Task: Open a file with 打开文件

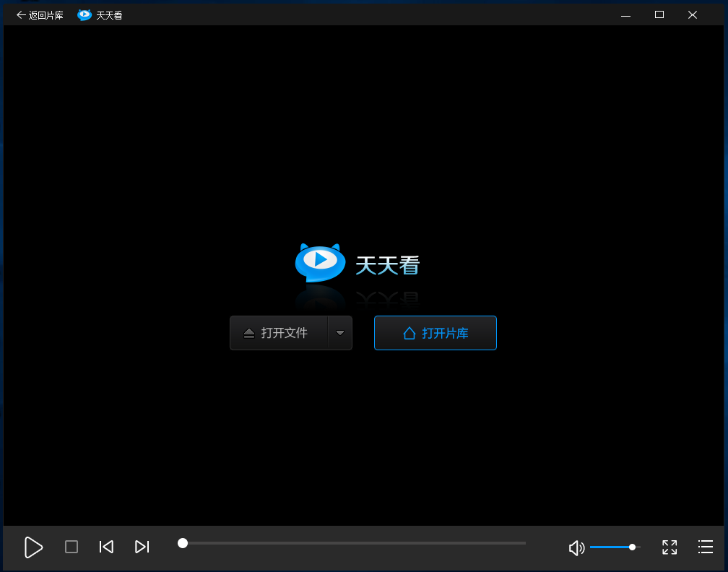Action: pos(278,333)
